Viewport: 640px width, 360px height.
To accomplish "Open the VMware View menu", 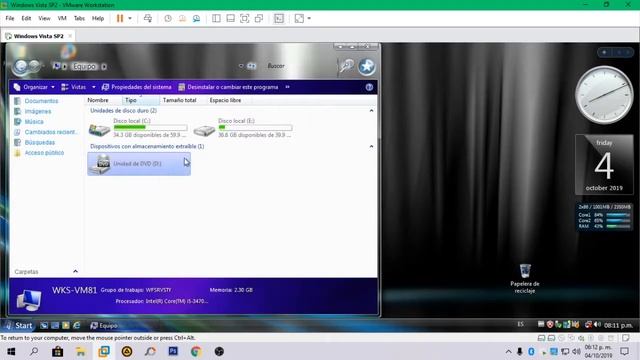I will 44,18.
